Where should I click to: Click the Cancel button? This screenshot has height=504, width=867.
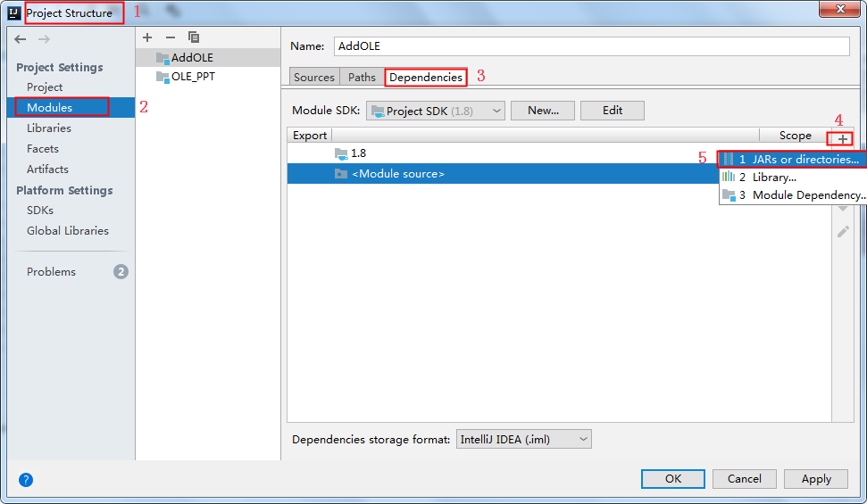click(745, 479)
